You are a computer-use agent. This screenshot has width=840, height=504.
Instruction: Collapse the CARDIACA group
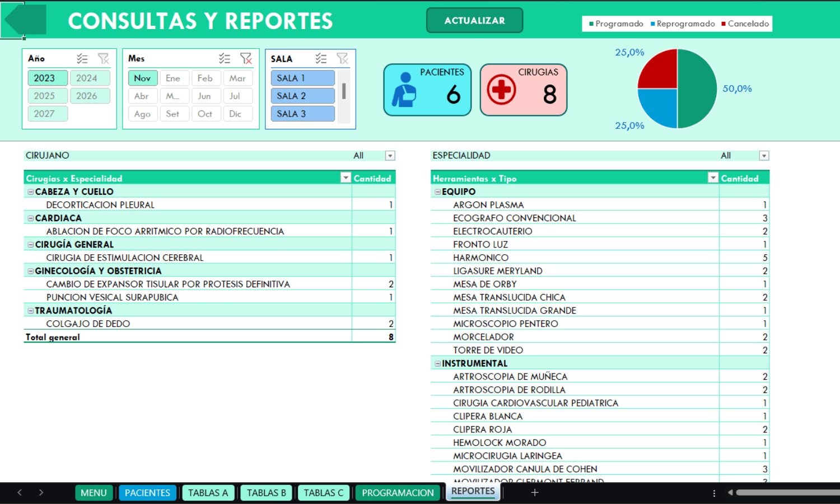31,218
